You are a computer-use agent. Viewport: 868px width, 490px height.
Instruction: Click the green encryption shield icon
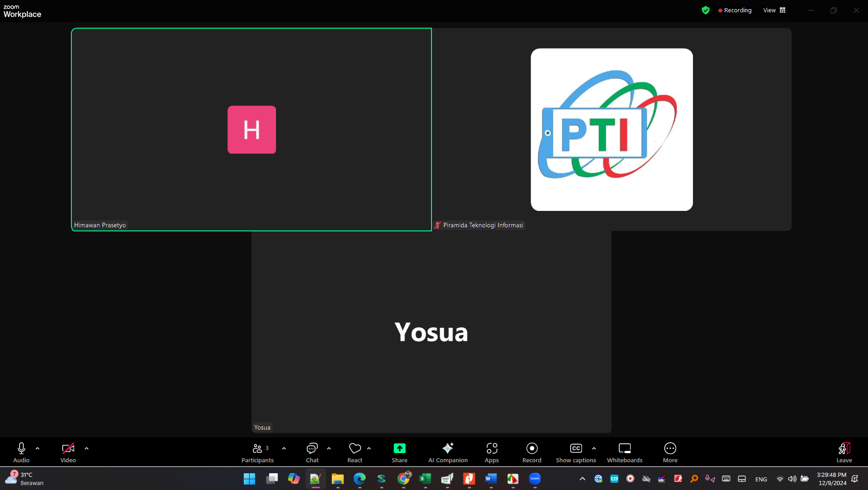pos(705,10)
